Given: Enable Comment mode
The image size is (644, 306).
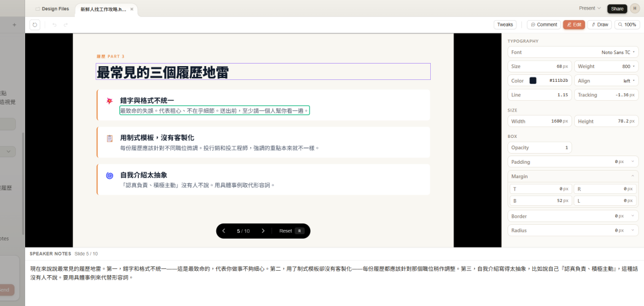Looking at the screenshot, I should point(544,25).
